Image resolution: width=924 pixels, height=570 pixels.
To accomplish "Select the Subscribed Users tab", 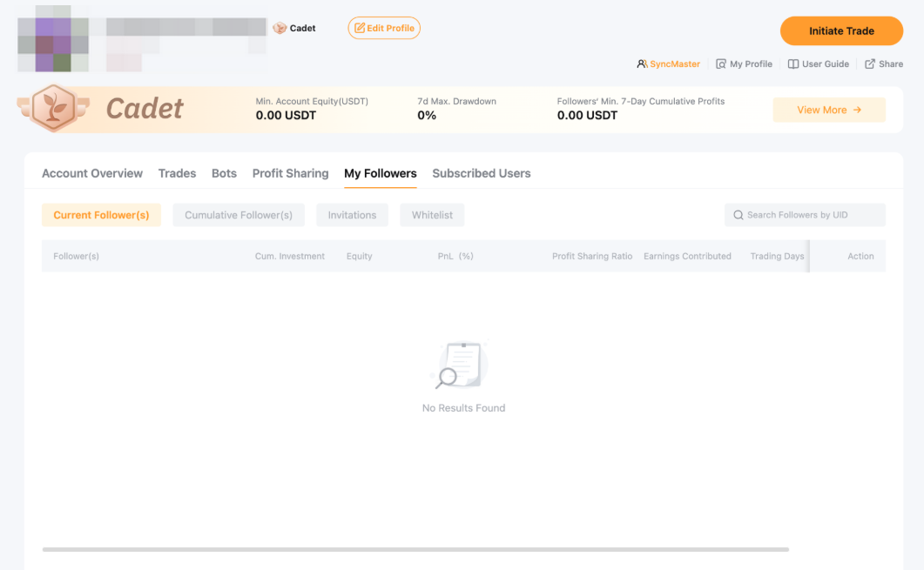I will (x=481, y=173).
